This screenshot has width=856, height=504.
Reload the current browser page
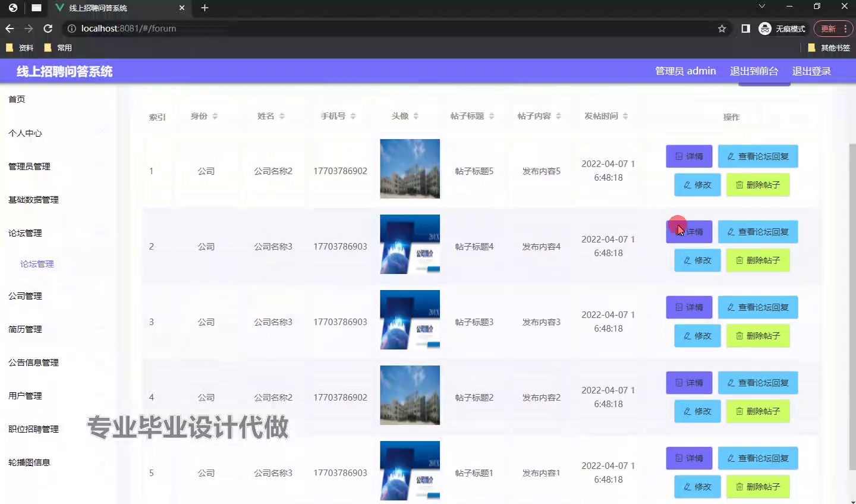tap(48, 29)
